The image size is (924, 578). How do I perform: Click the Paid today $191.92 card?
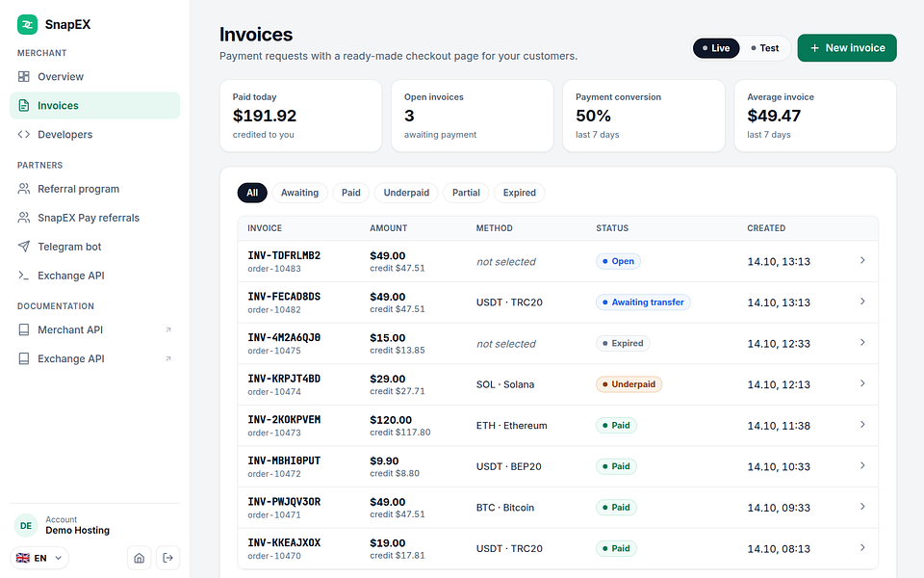300,116
